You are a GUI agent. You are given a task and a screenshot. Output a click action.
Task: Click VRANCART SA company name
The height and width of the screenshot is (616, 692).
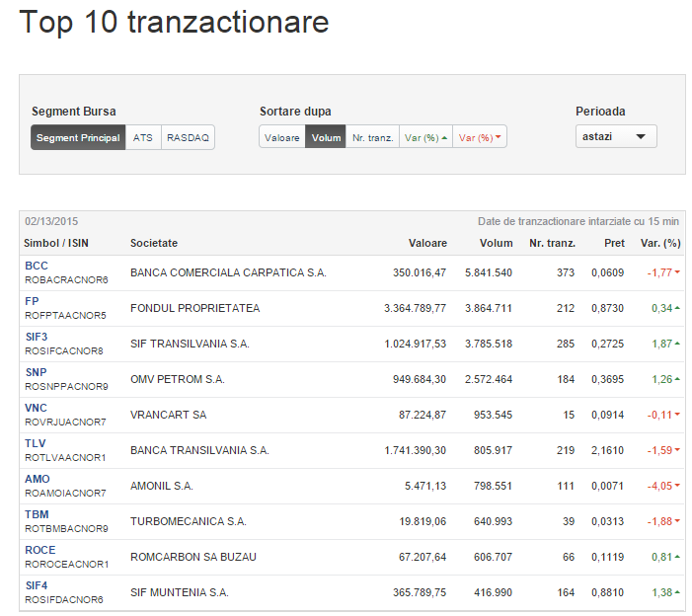tap(168, 415)
